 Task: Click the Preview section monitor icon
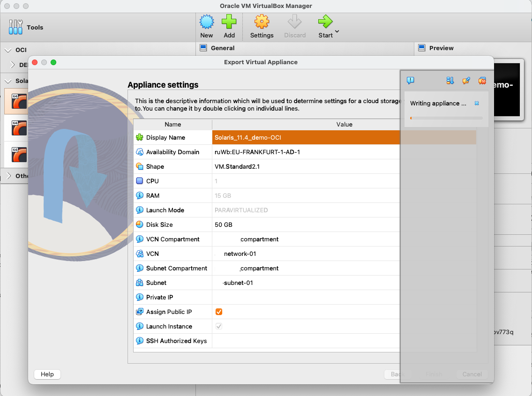tap(422, 48)
